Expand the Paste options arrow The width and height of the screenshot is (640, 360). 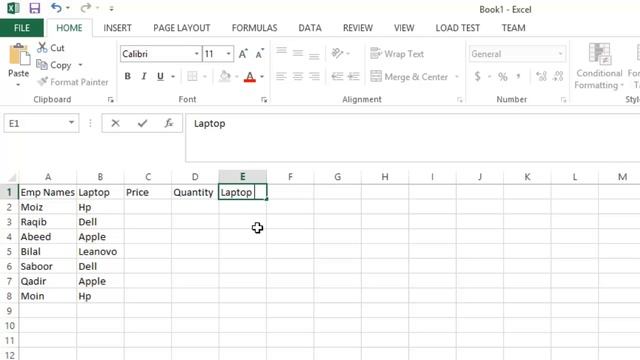pyautogui.click(x=18, y=85)
